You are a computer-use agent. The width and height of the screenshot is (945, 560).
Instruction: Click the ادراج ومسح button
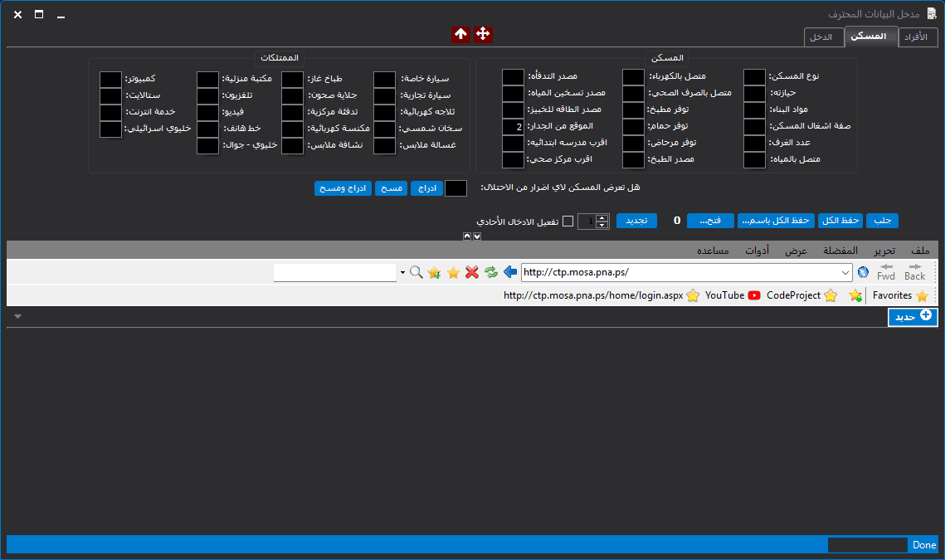pos(343,188)
